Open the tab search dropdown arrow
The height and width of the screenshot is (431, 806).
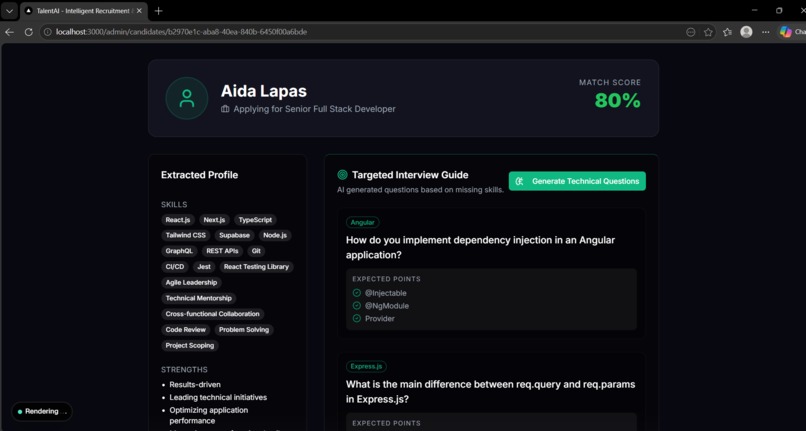click(x=9, y=11)
